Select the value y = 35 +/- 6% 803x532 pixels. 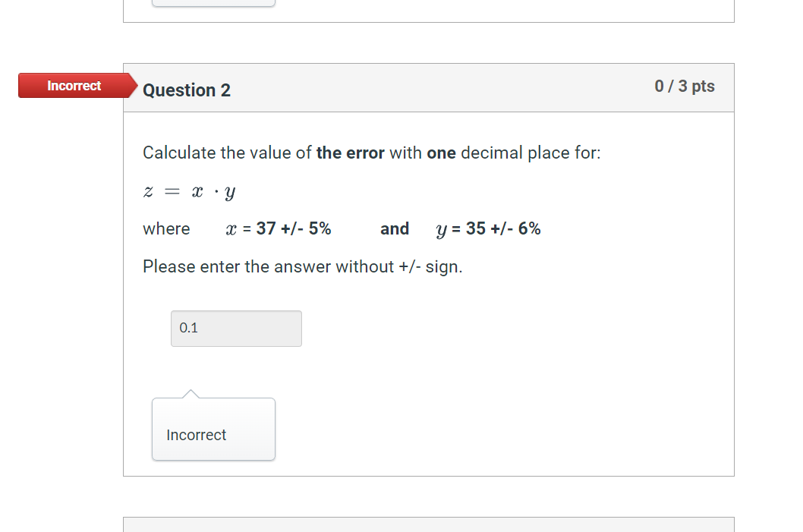(x=488, y=228)
